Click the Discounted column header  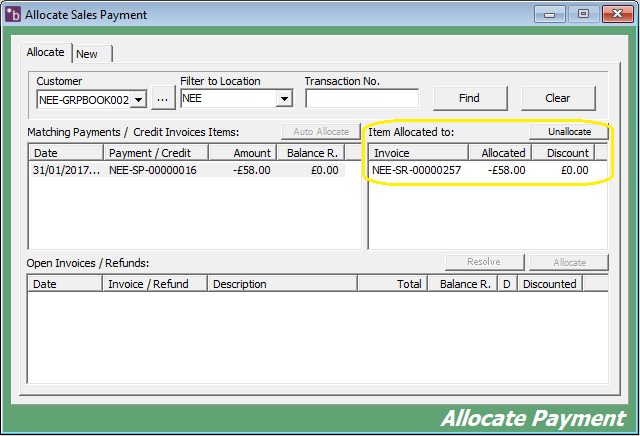click(x=550, y=284)
